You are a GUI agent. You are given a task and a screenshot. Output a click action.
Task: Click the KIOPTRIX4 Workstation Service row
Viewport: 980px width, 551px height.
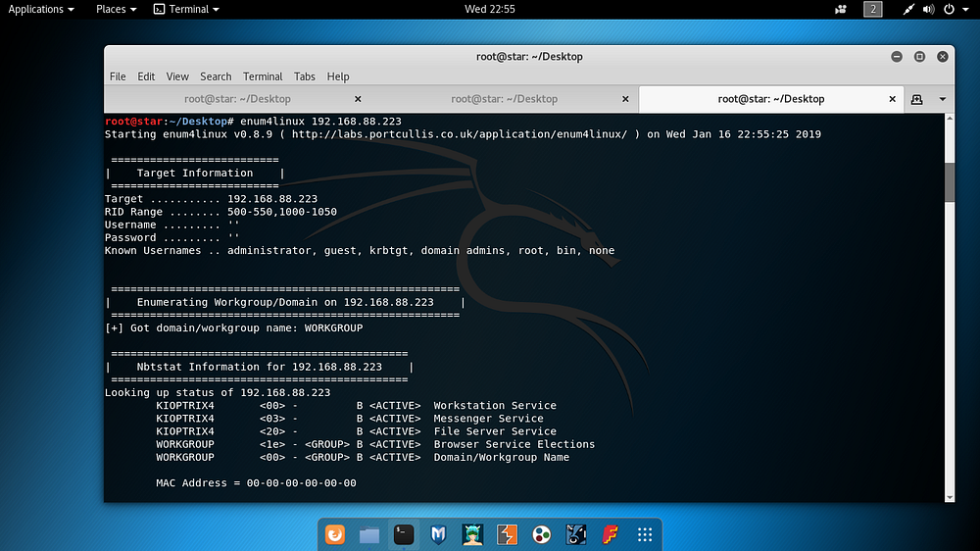pyautogui.click(x=357, y=405)
